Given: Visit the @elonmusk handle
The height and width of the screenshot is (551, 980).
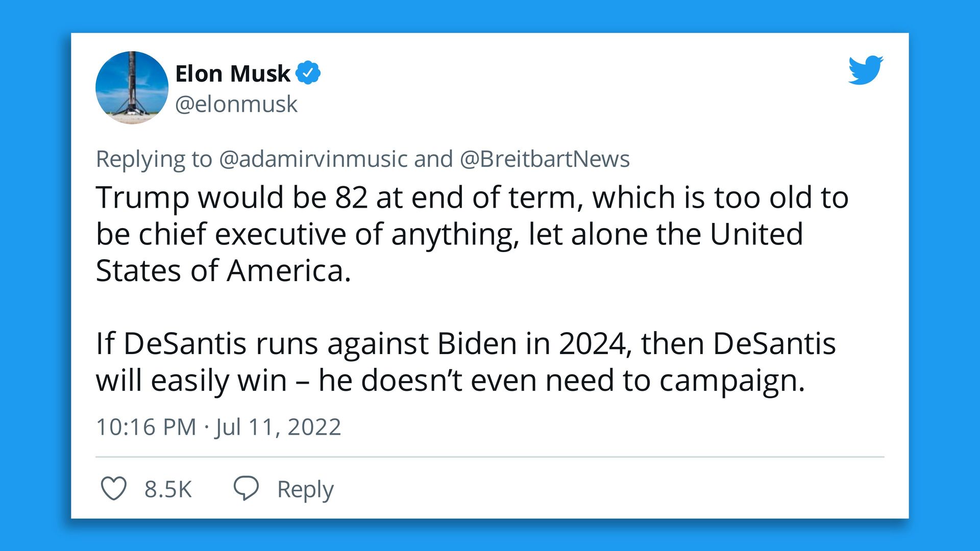Looking at the screenshot, I should (236, 104).
